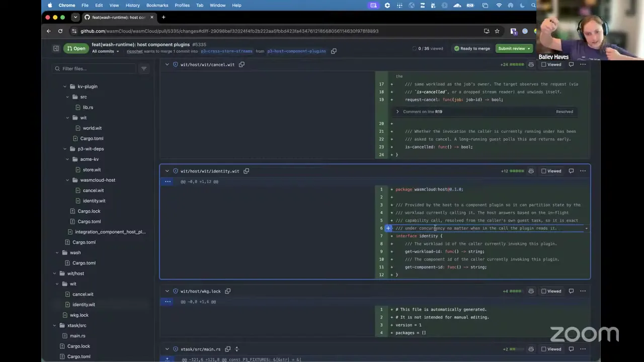644x362 pixels.
Task: Click Copilot icon on identity.wit header
Action: (x=531, y=171)
